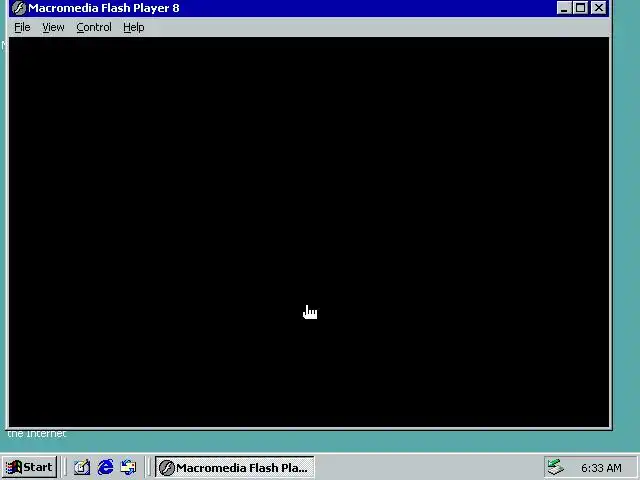This screenshot has height=480, width=640.
Task: Open the Help menu
Action: 134,27
